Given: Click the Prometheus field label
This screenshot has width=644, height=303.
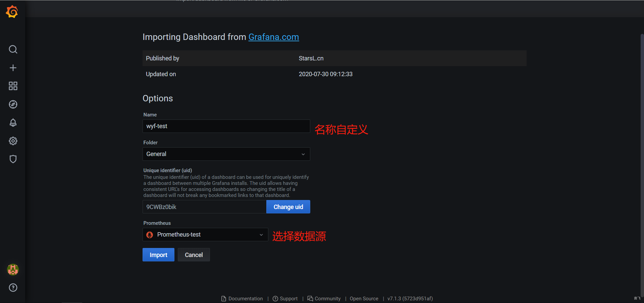Looking at the screenshot, I should pos(157,223).
